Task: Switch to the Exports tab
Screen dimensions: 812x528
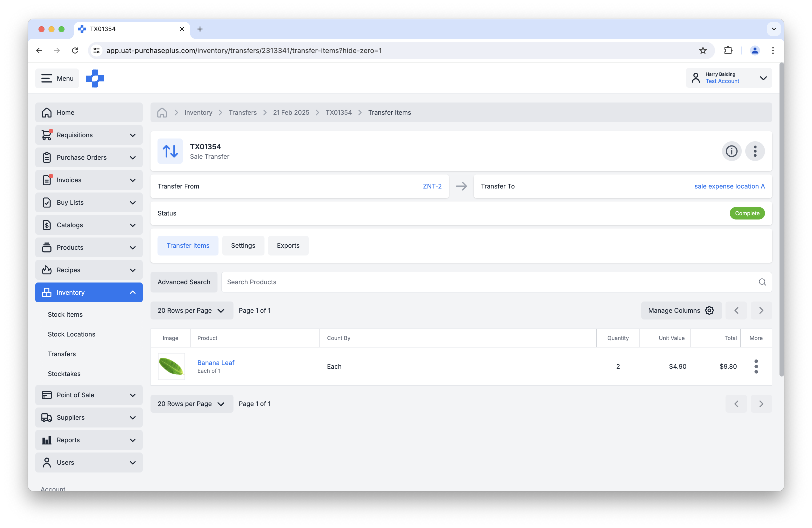Action: (288, 245)
